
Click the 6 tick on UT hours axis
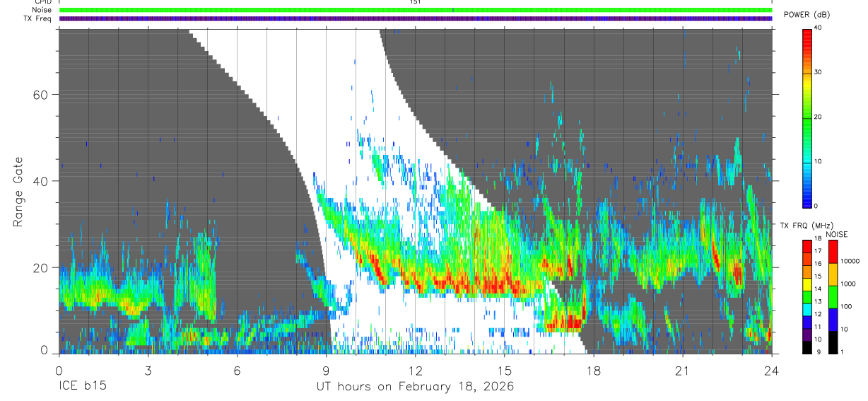237,371
